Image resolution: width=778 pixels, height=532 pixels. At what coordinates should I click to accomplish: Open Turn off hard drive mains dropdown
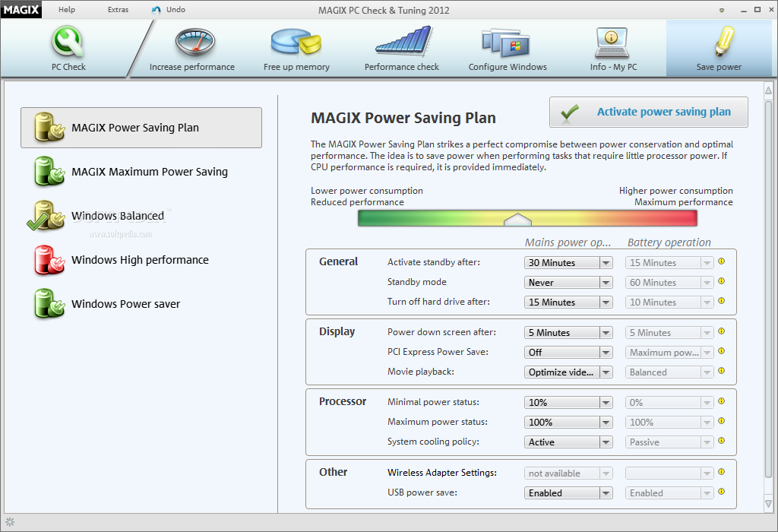click(x=568, y=302)
